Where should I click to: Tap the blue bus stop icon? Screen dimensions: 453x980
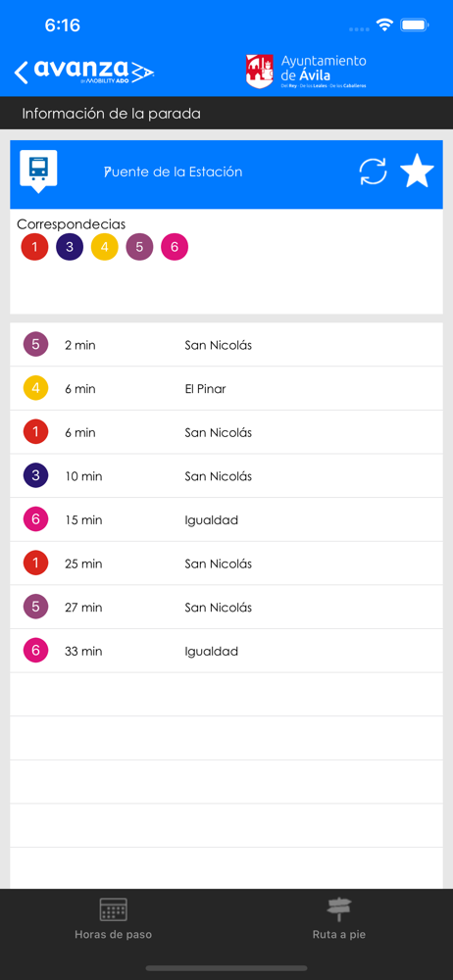[38, 171]
